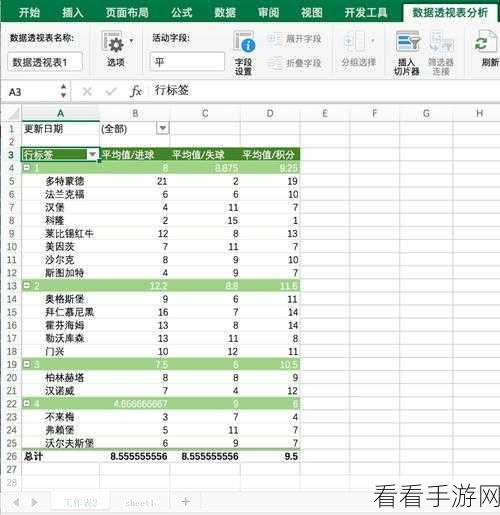Click the Name Box showing A3
500x515 pixels.
pyautogui.click(x=32, y=92)
